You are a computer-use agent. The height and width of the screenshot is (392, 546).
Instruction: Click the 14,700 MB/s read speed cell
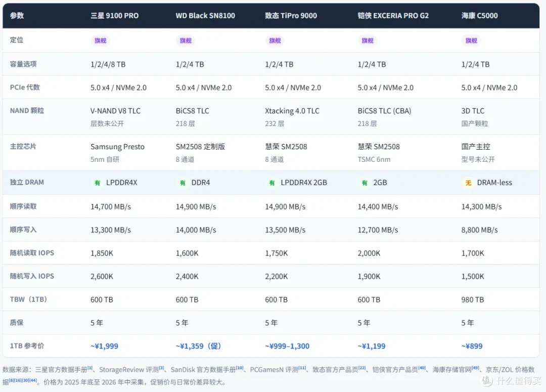pyautogui.click(x=111, y=207)
